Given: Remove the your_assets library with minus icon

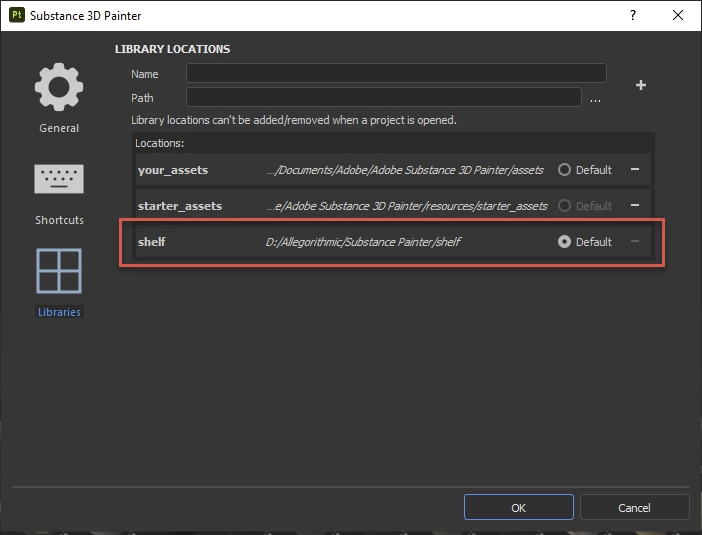Looking at the screenshot, I should (635, 169).
